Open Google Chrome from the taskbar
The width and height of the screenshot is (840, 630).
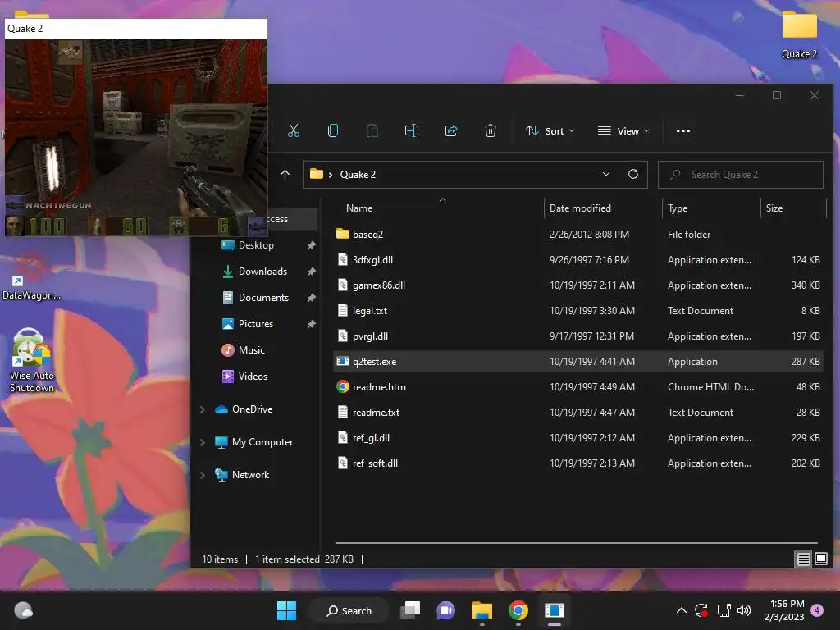[518, 610]
